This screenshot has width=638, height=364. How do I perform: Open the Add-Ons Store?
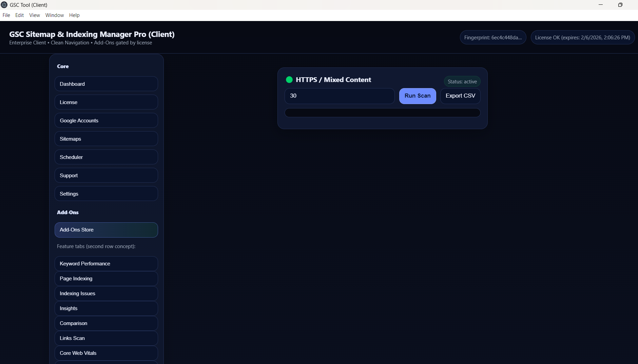(106, 230)
